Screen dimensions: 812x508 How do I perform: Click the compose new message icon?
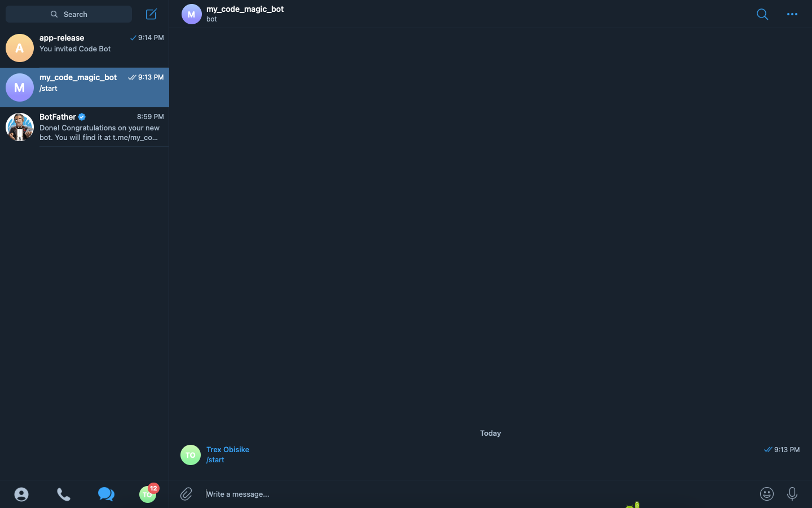click(x=151, y=14)
